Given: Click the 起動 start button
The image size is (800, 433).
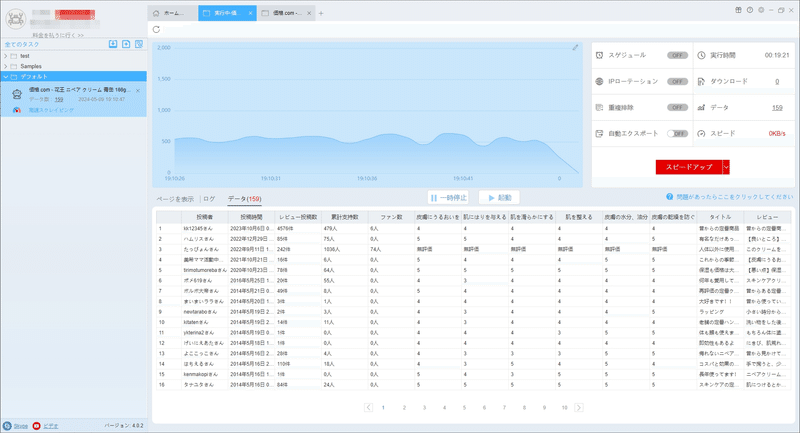Looking at the screenshot, I should 499,198.
